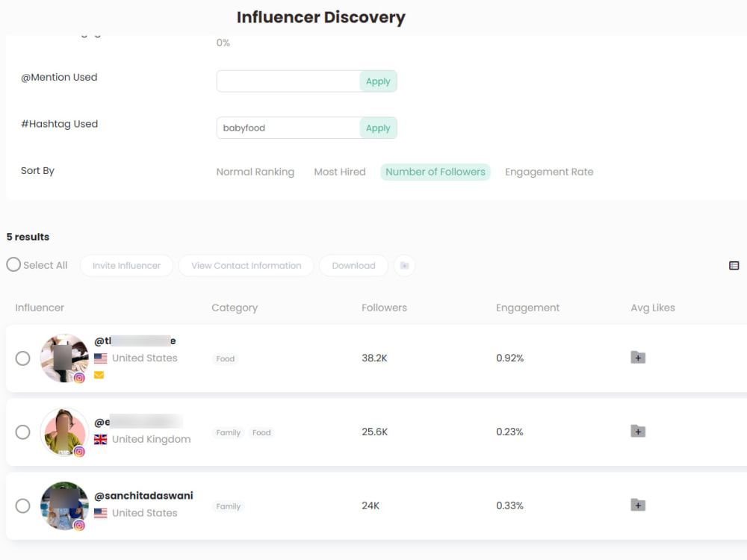
Task: Open first influencer's profile picture
Action: pos(64,358)
